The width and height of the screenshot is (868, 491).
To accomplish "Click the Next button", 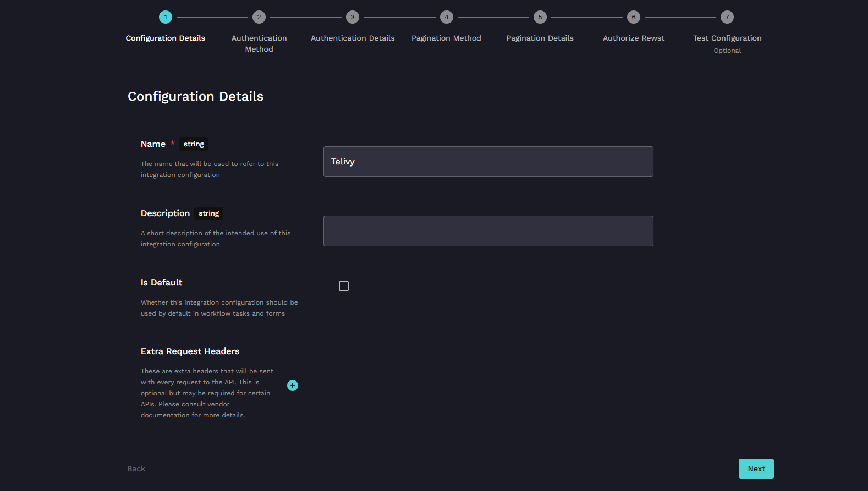I will [756, 468].
